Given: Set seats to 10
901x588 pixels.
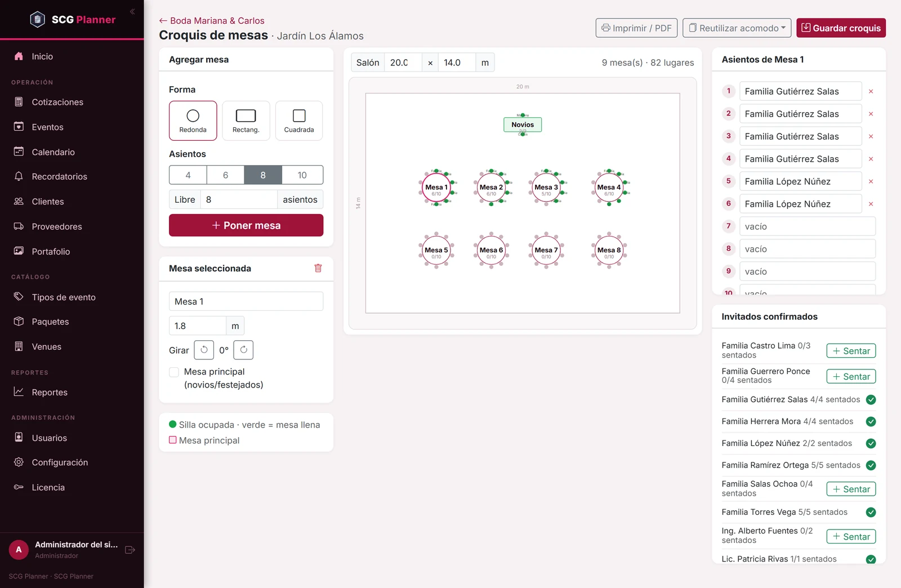Looking at the screenshot, I should click(x=302, y=175).
